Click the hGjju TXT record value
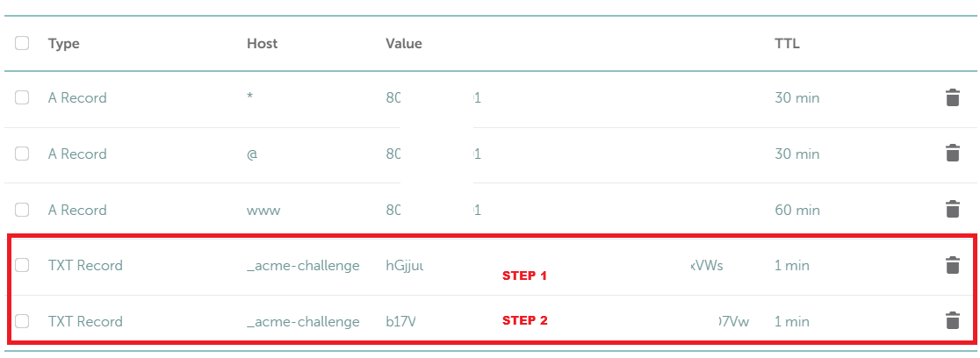980x358 pixels. [405, 265]
